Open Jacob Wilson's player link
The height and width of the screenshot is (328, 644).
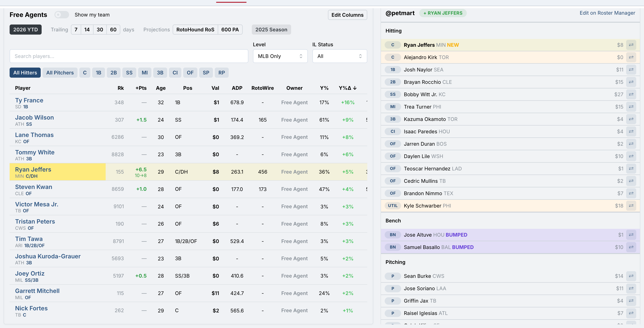click(x=35, y=118)
